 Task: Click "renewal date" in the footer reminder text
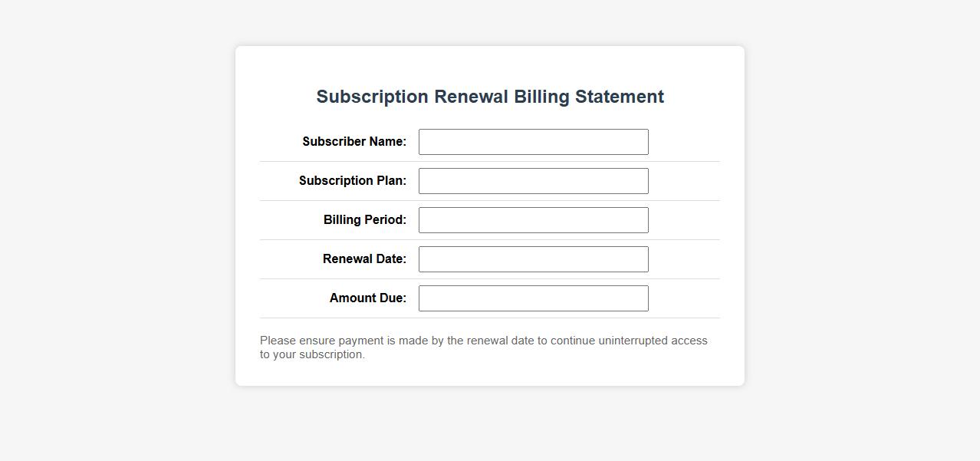coord(500,341)
